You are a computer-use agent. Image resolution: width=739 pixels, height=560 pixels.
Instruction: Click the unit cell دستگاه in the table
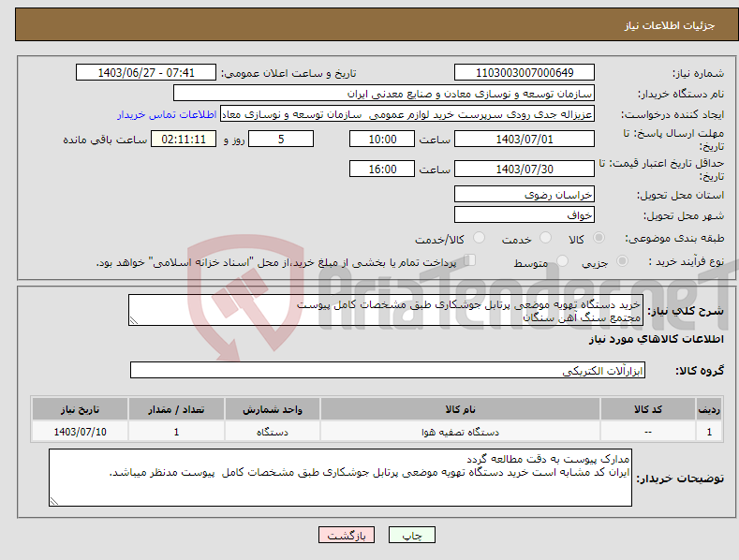273,432
